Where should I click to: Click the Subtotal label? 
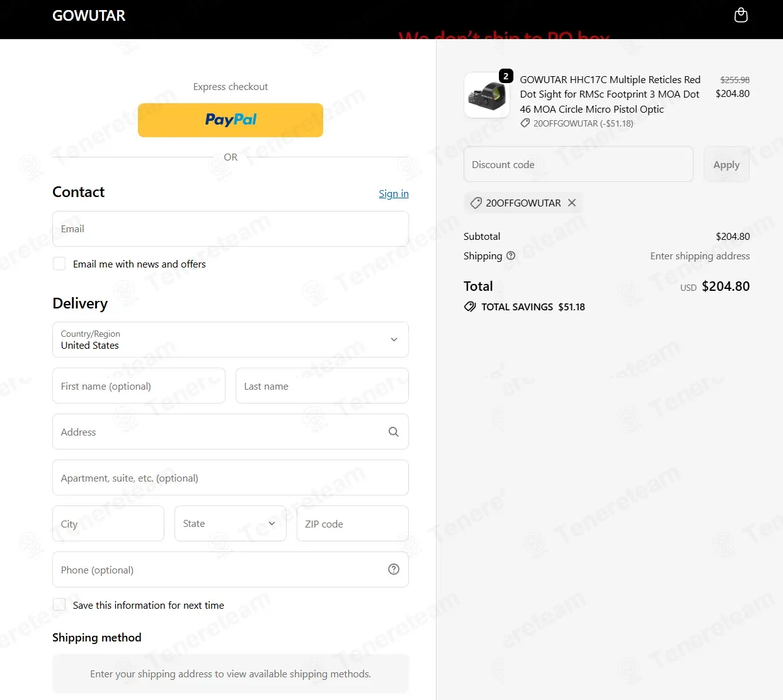pos(482,236)
